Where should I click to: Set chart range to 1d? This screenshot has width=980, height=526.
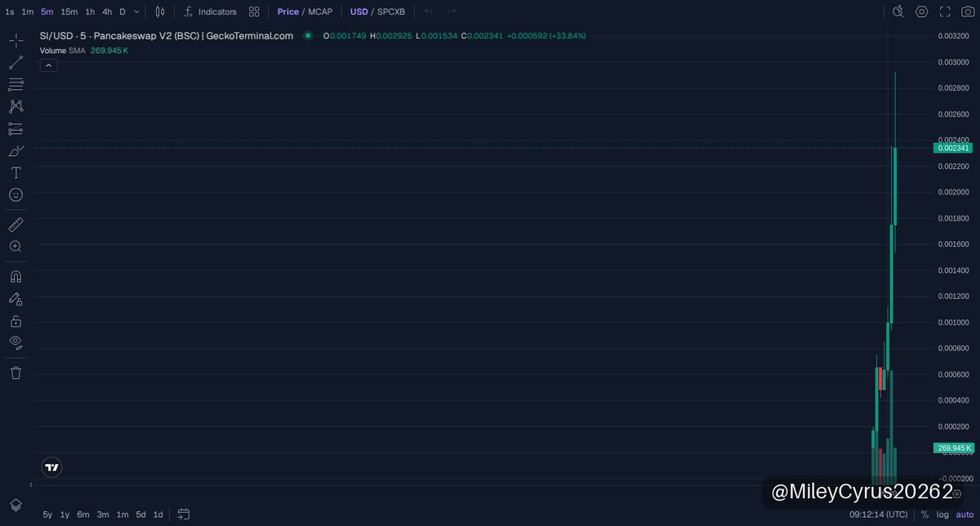pyautogui.click(x=158, y=515)
